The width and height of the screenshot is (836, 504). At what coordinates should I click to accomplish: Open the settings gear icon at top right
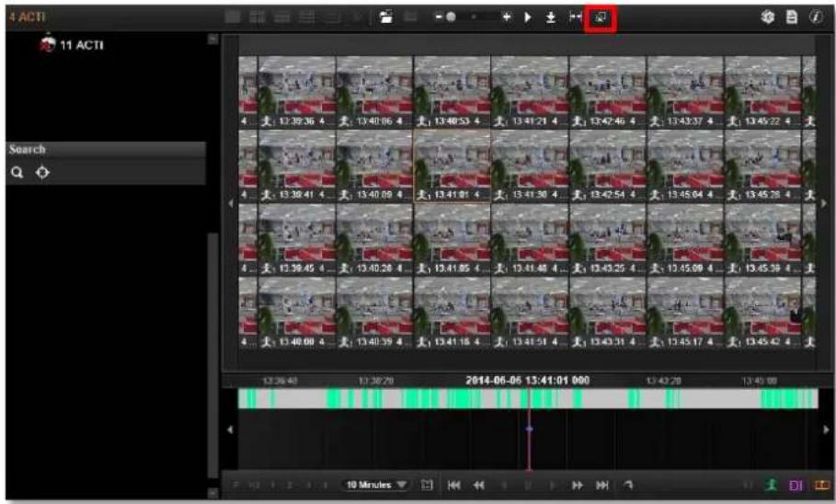(768, 17)
